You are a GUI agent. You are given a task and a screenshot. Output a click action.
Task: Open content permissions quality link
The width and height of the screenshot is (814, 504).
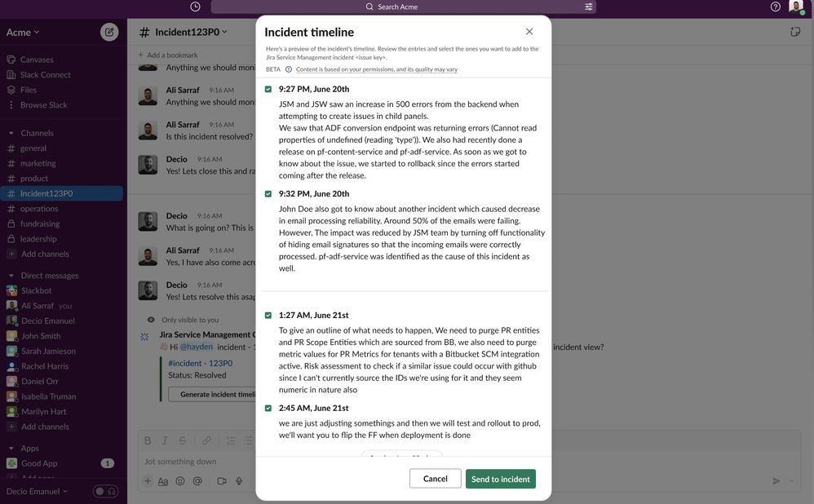pyautogui.click(x=377, y=69)
